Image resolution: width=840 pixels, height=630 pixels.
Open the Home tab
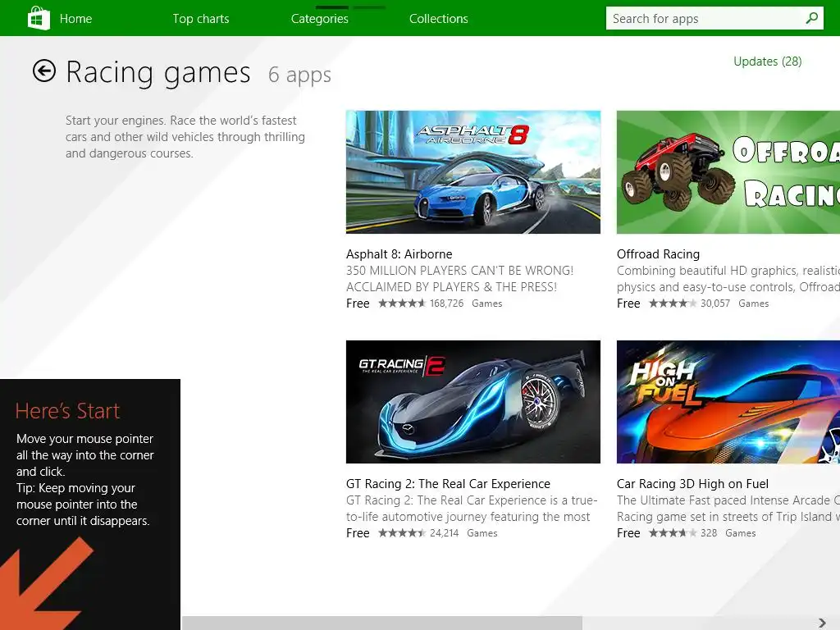75,19
